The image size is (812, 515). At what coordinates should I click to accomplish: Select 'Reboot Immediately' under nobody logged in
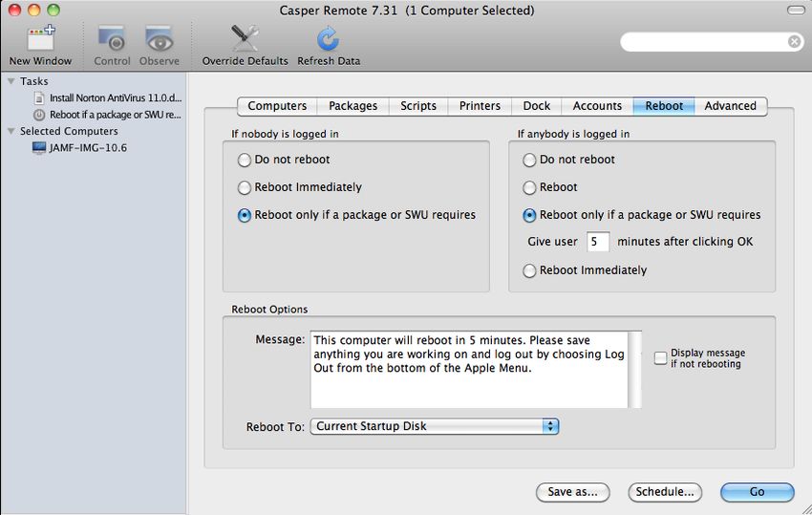tap(245, 187)
